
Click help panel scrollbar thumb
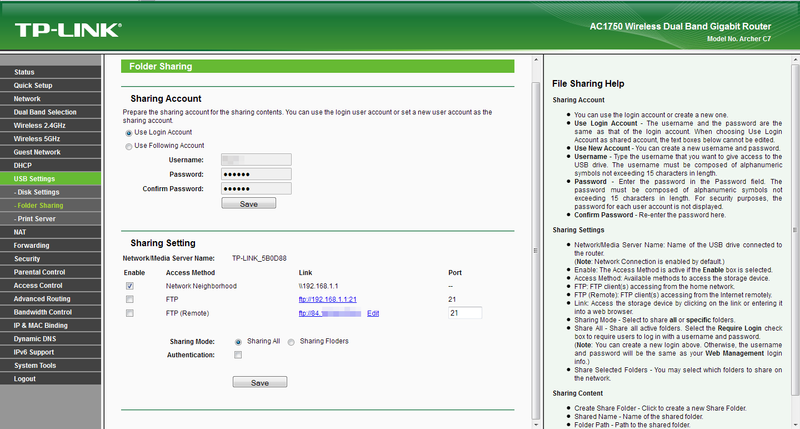point(795,230)
